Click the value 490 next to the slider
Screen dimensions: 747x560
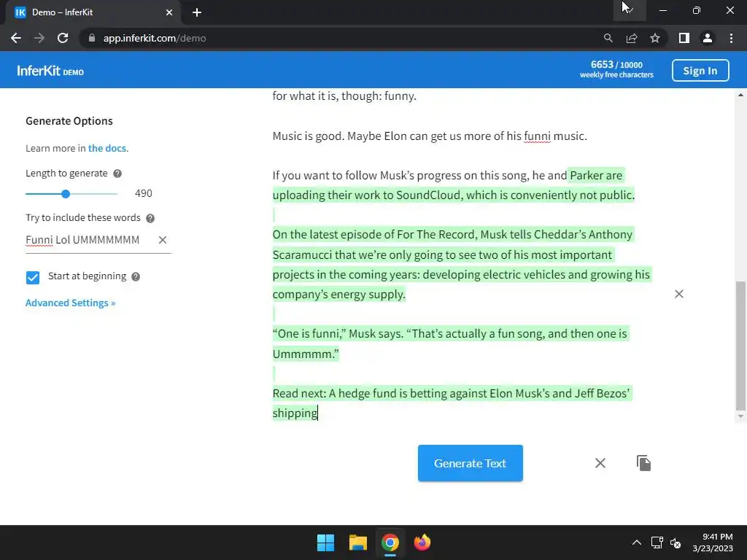point(144,193)
